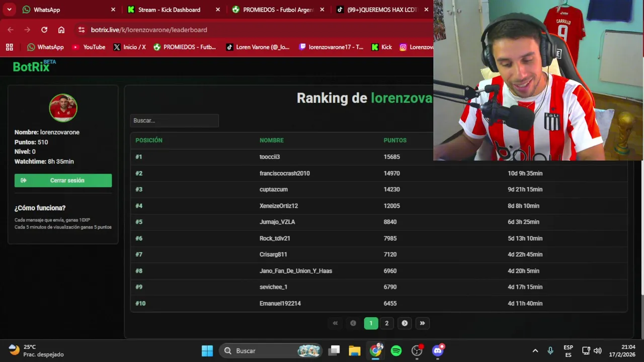Open Spotify from taskbar
The image size is (644, 362).
(396, 351)
